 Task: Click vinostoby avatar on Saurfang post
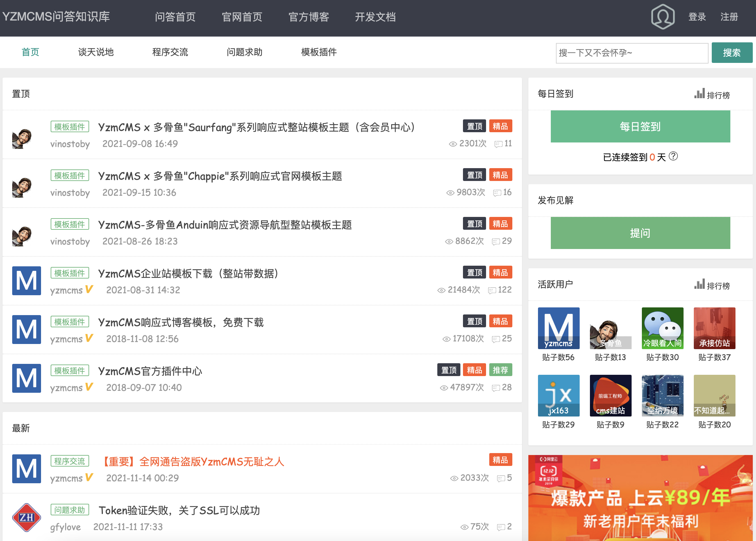[22, 138]
